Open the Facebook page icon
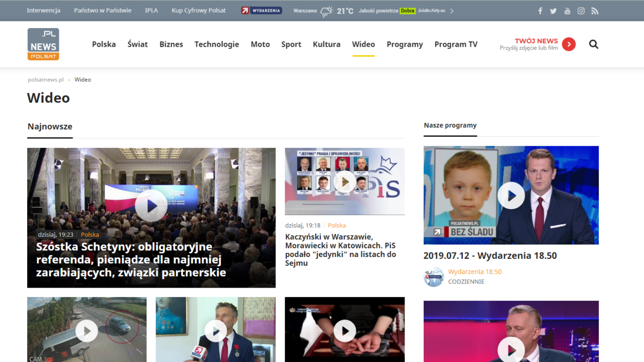Image resolution: width=644 pixels, height=362 pixels. (x=540, y=11)
